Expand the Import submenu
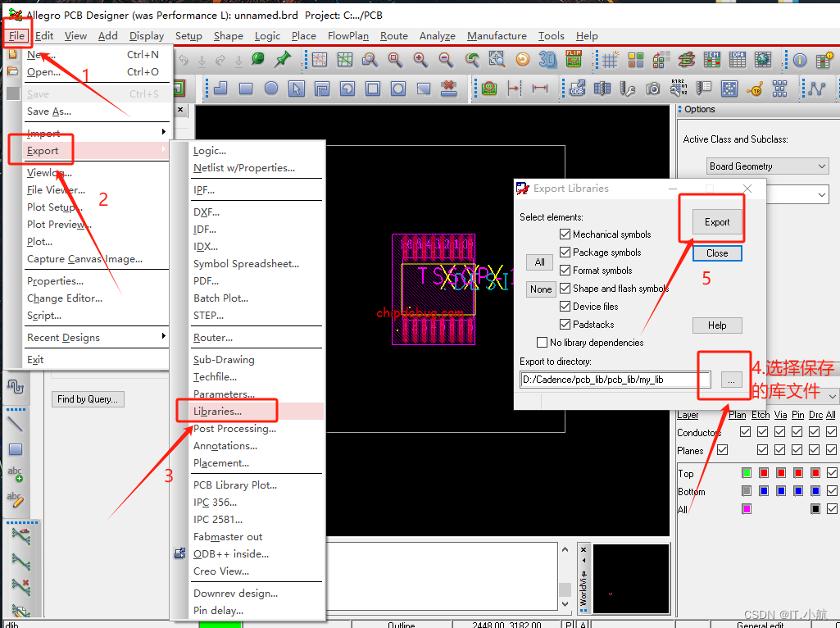This screenshot has height=628, width=840. 95,133
